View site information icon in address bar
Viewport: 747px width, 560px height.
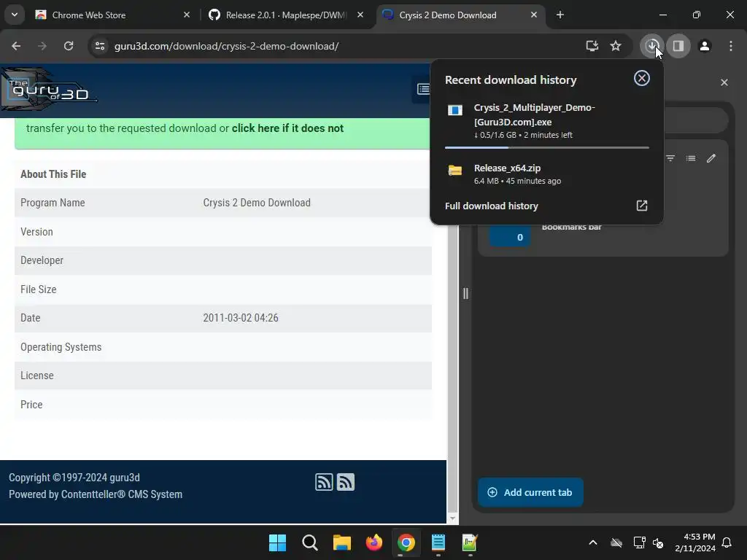point(100,46)
